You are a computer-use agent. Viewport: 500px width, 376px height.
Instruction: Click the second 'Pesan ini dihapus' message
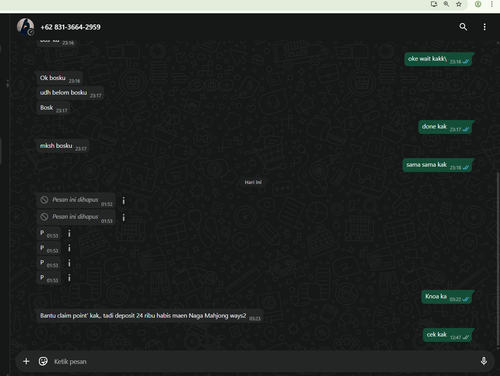(x=76, y=217)
